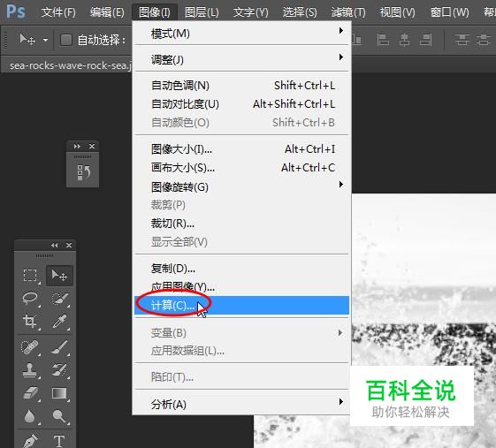Click the distribute top edges icon

(462, 40)
